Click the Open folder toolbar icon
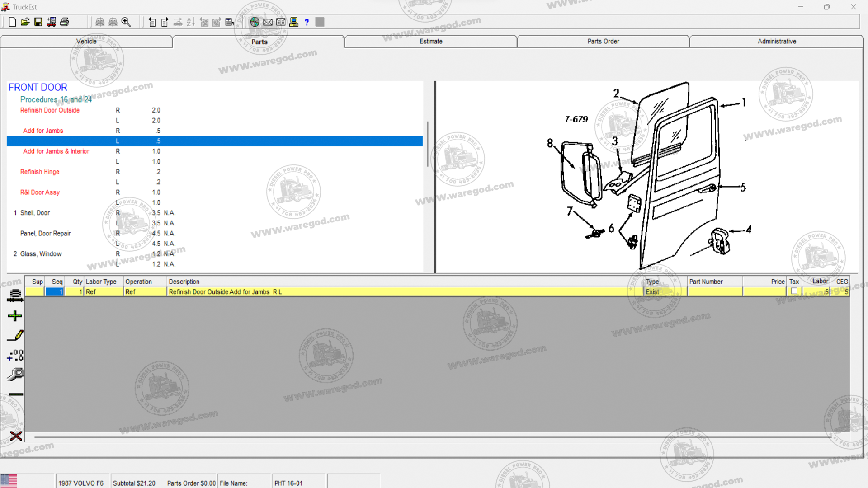Viewport: 868px width, 488px height. coord(25,22)
